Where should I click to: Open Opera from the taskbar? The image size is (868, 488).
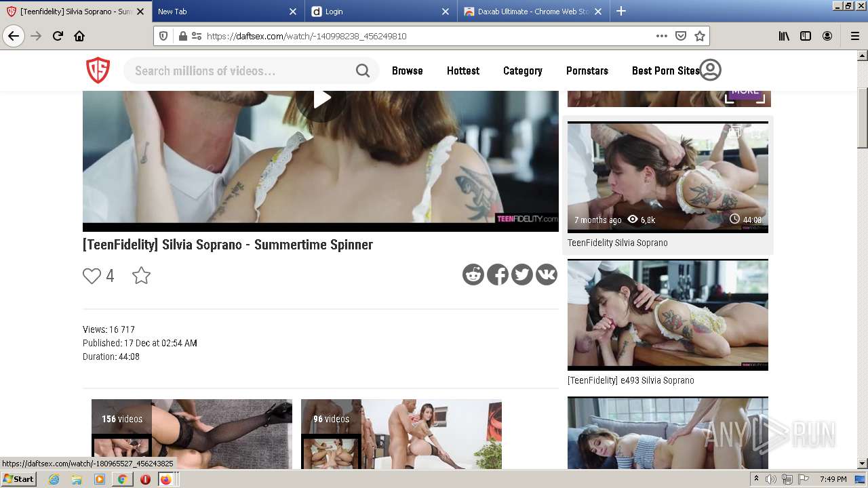(x=145, y=479)
